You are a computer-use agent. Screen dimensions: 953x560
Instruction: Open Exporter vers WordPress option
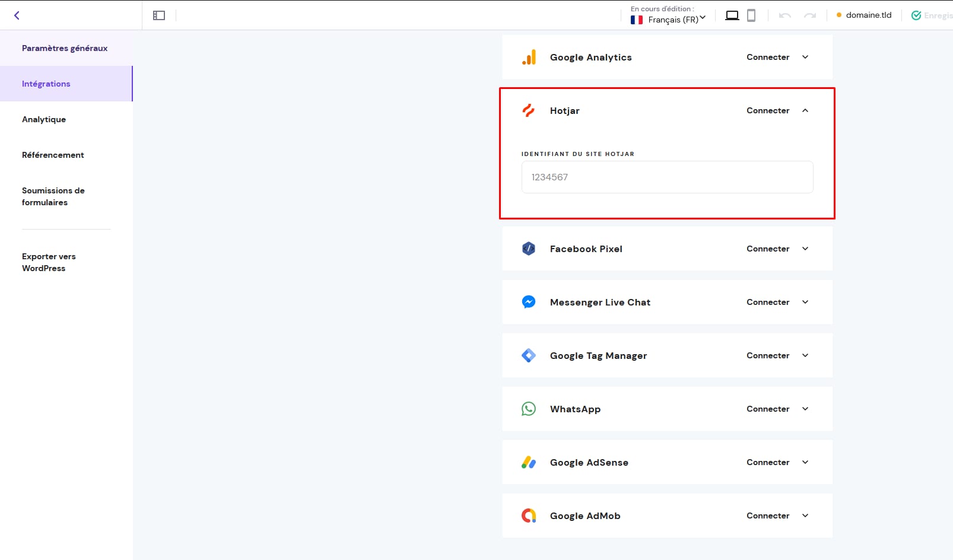click(49, 262)
